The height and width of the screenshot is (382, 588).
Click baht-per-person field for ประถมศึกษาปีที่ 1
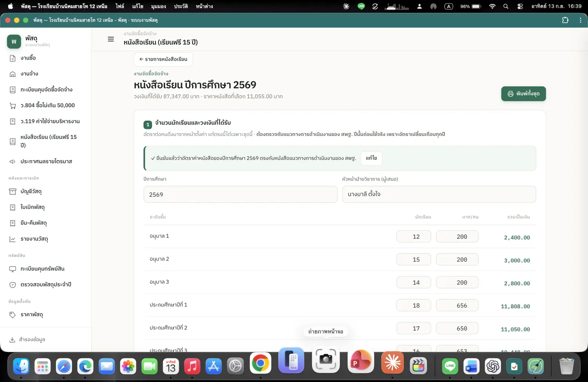(x=457, y=305)
